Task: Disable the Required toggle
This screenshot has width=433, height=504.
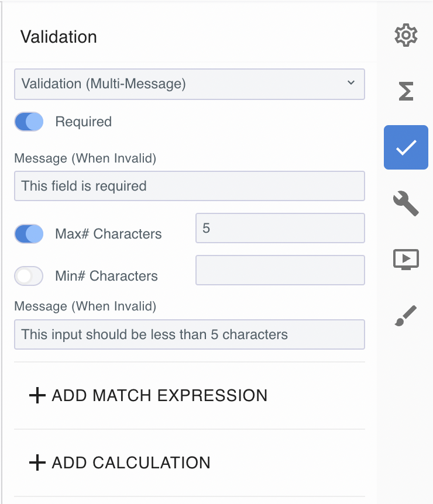Action: (29, 122)
